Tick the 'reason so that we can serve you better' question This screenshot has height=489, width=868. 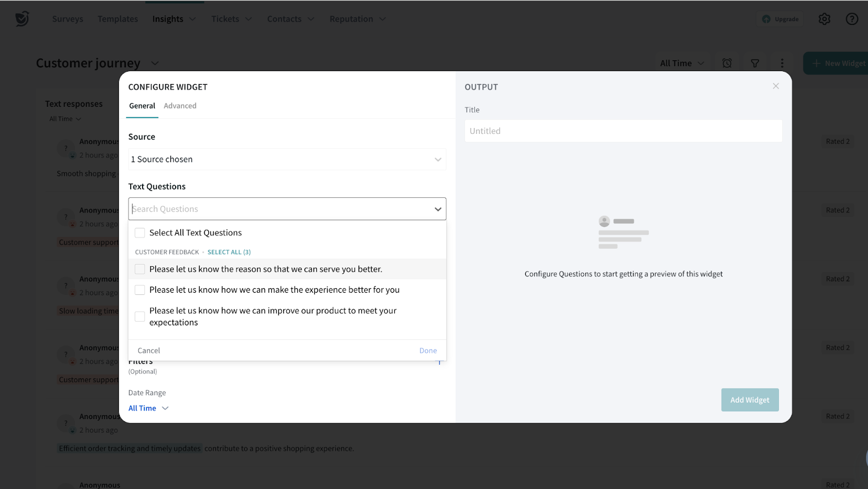pyautogui.click(x=140, y=269)
